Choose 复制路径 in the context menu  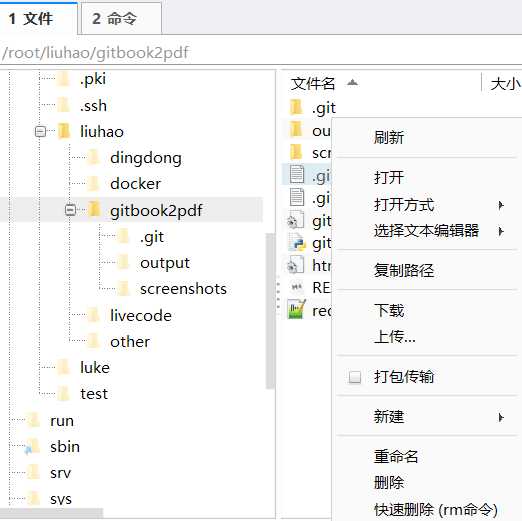tap(404, 270)
